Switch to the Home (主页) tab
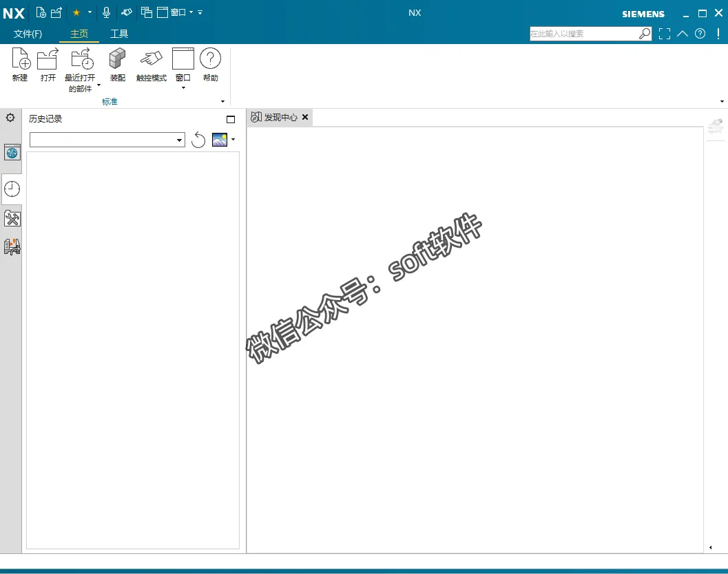728x574 pixels. pyautogui.click(x=79, y=34)
